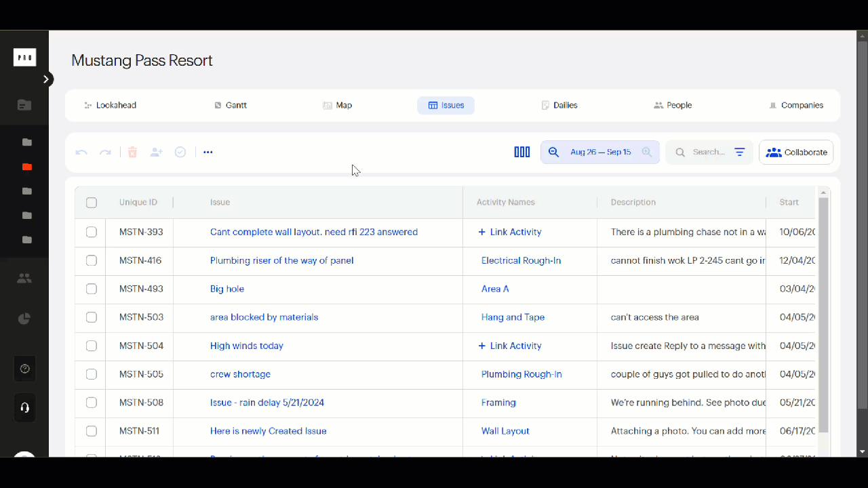
Task: Check the MSTN-493 row checkbox
Action: 92,289
